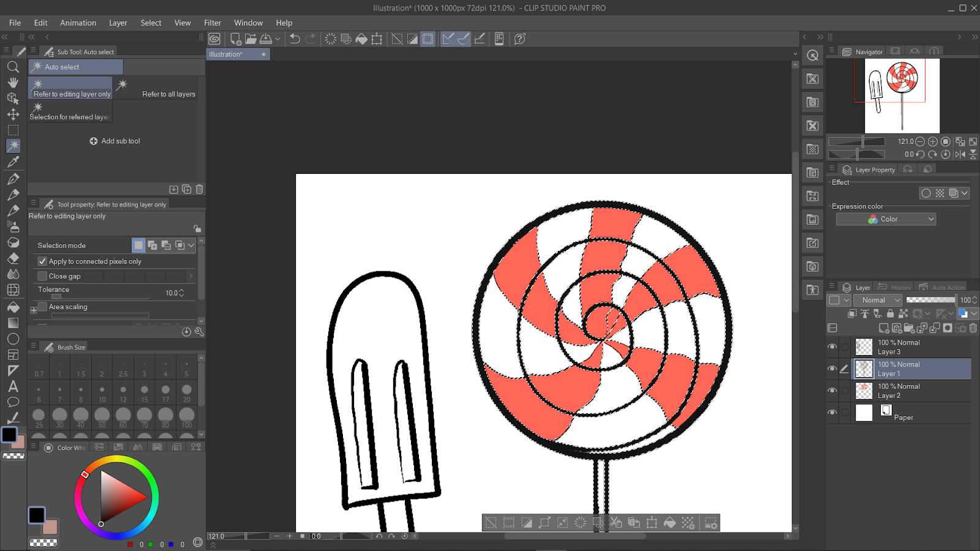Select the Auto select group tab

tap(76, 67)
